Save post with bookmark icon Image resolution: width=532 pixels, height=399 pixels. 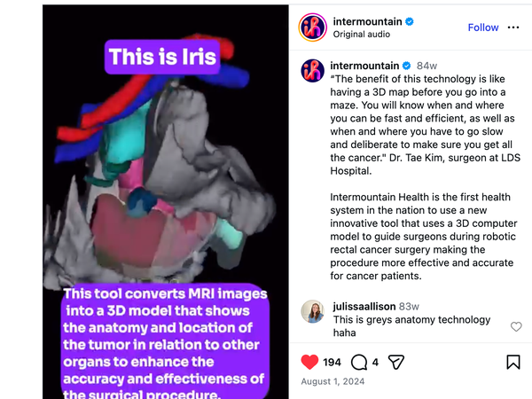tap(513, 362)
